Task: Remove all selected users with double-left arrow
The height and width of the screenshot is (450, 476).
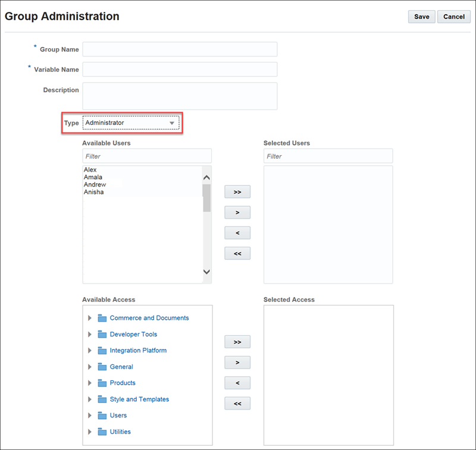Action: [237, 253]
